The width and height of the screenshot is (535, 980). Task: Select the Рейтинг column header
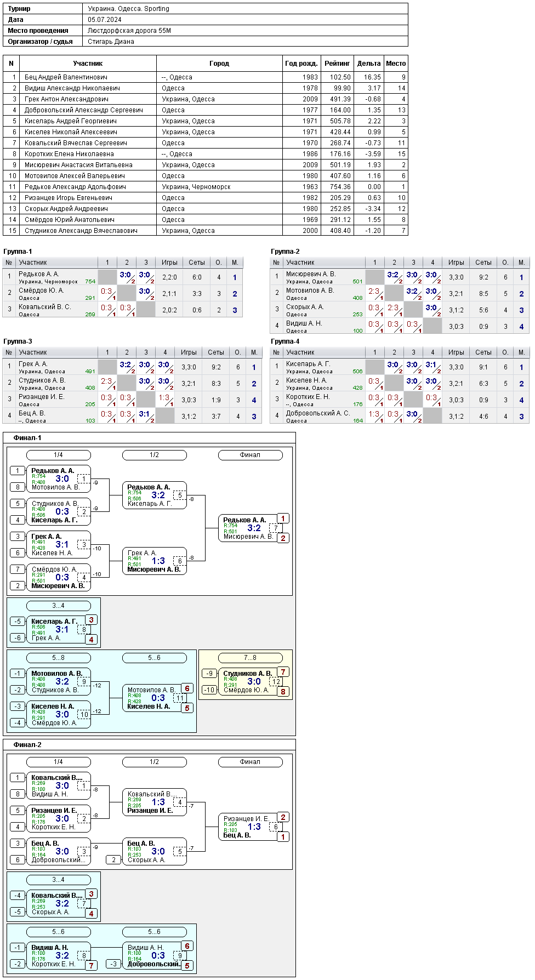click(x=337, y=64)
